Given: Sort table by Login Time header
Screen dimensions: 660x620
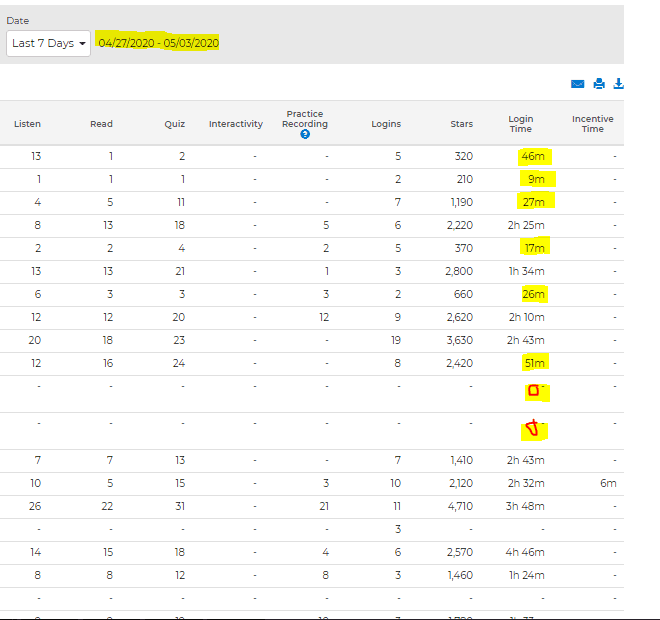Looking at the screenshot, I should coord(521,124).
